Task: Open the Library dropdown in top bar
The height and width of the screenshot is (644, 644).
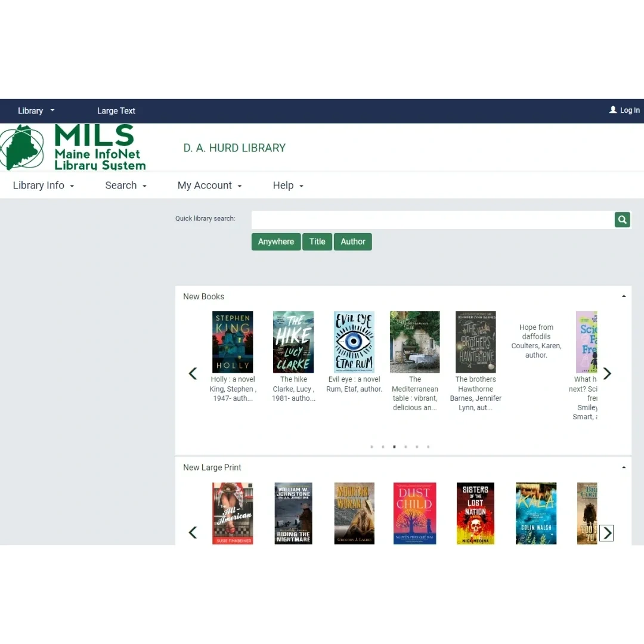Action: tap(36, 111)
